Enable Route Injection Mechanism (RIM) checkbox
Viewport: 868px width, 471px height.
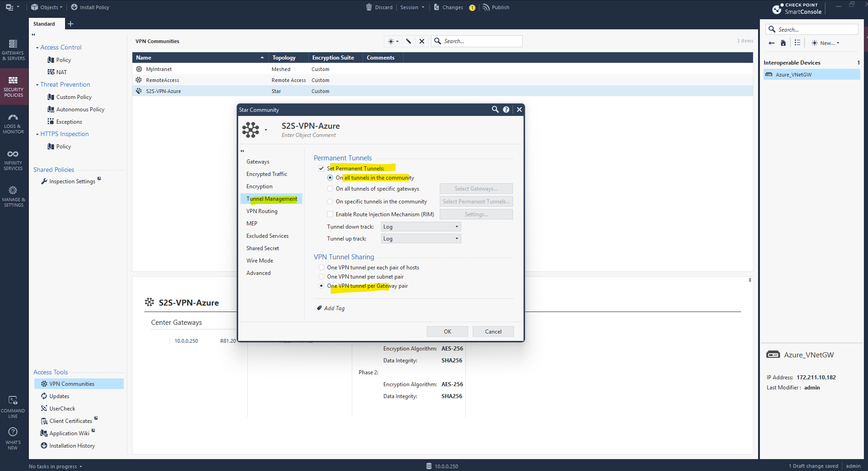click(330, 214)
